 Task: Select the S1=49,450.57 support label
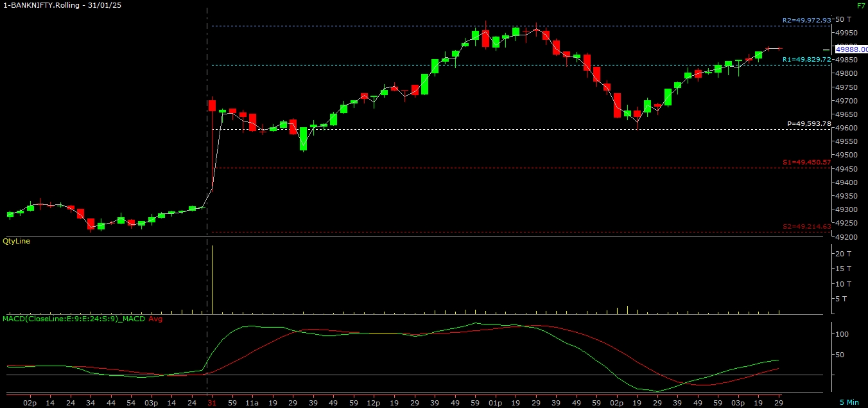coord(807,163)
